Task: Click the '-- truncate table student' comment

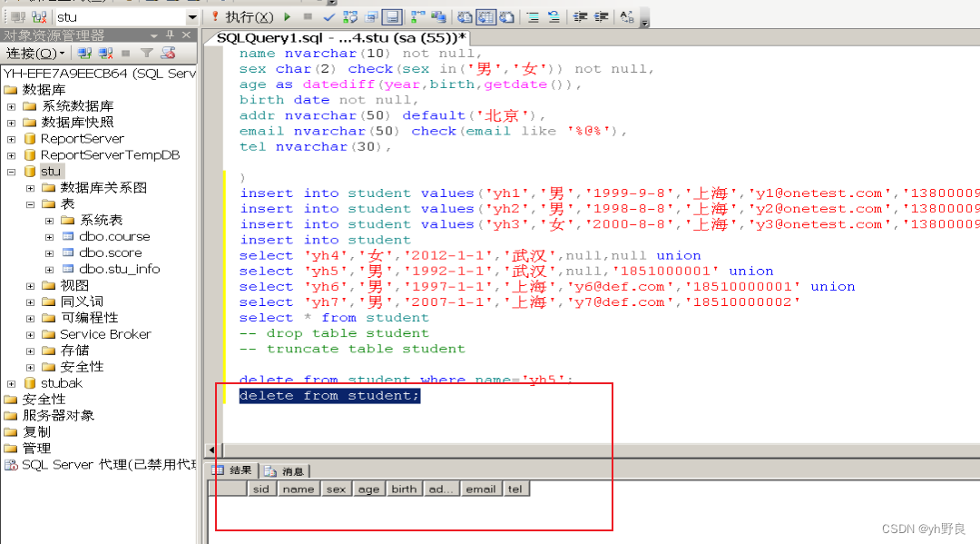Action: point(352,349)
